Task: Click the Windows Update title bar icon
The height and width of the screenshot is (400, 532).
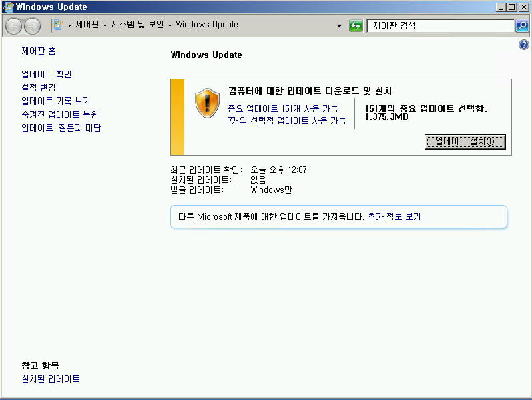Action: pyautogui.click(x=7, y=7)
